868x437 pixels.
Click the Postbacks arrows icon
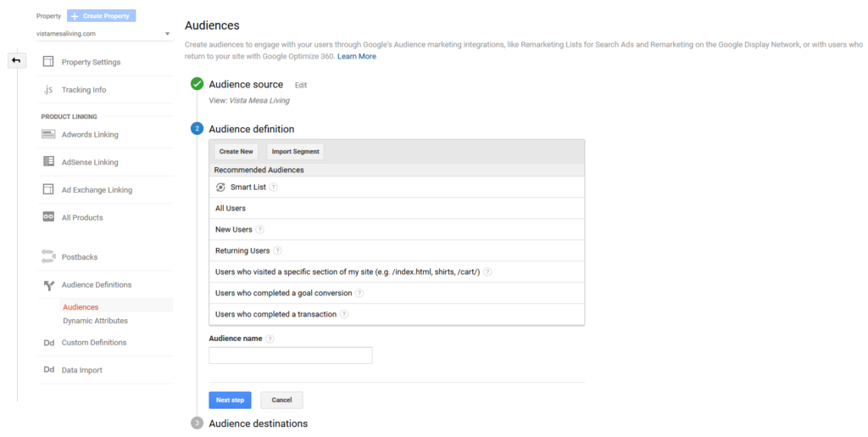point(48,256)
